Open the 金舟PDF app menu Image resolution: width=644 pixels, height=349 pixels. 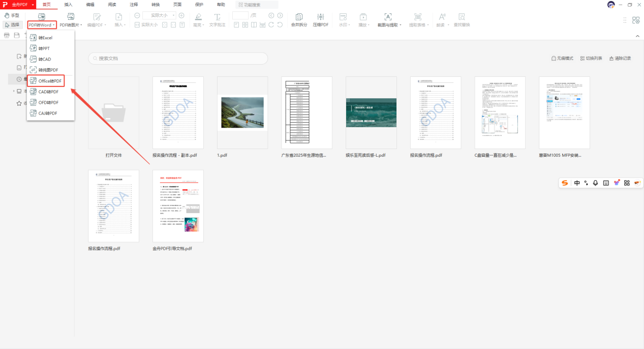pyautogui.click(x=19, y=5)
